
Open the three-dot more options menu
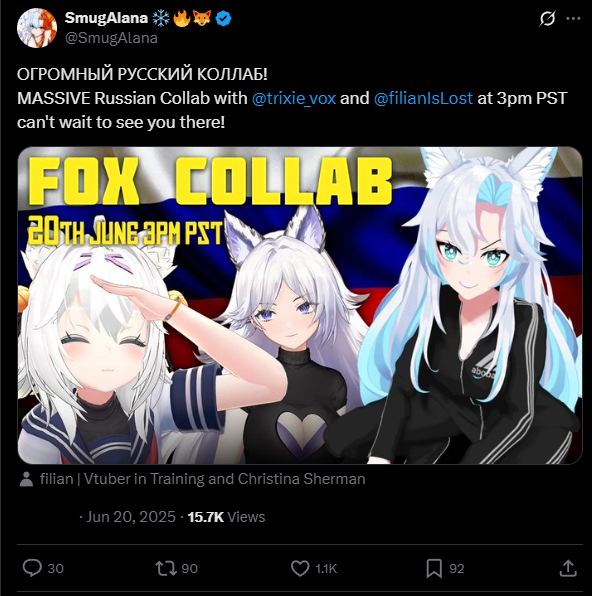click(573, 18)
